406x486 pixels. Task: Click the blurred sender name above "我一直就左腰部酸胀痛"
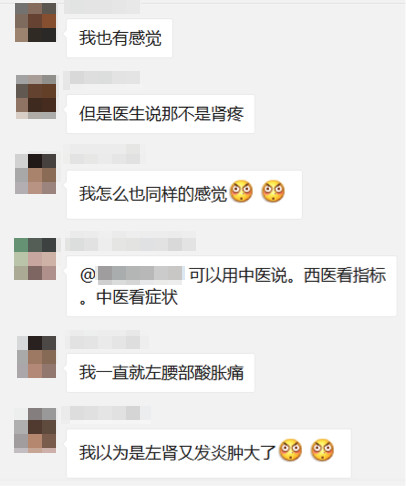coord(105,342)
